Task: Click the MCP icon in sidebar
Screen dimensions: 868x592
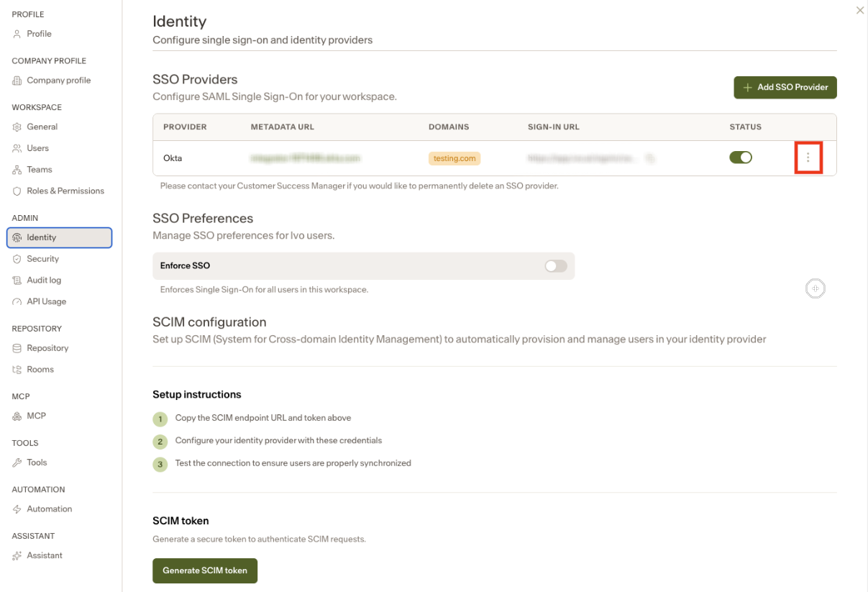Action: pyautogui.click(x=17, y=416)
